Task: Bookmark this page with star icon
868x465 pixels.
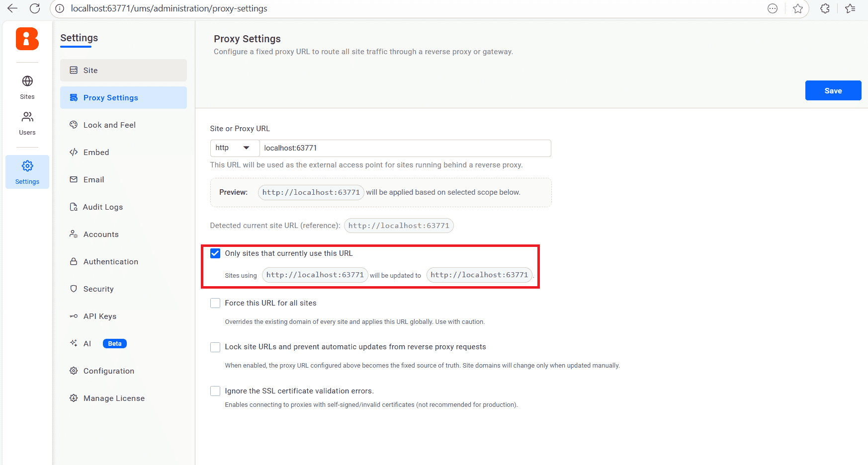Action: tap(798, 8)
